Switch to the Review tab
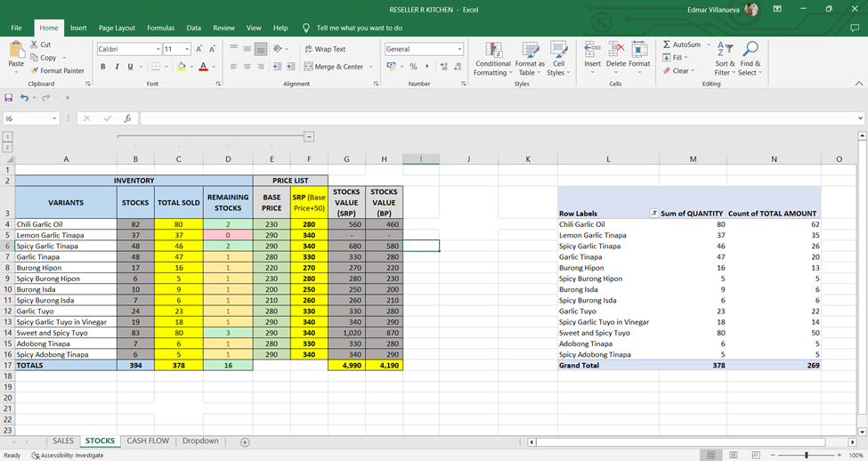The width and height of the screenshot is (868, 461). pyautogui.click(x=223, y=28)
